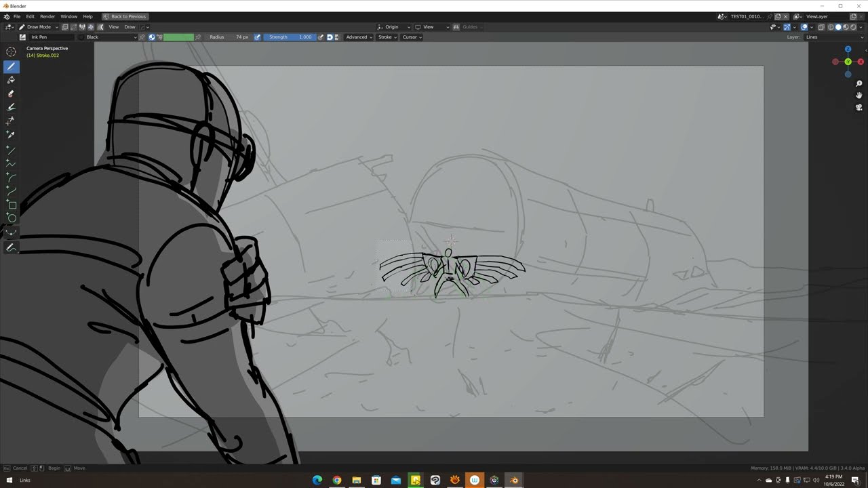This screenshot has height=488, width=868.
Task: Click the blue Z axis gizmo
Action: (848, 49)
